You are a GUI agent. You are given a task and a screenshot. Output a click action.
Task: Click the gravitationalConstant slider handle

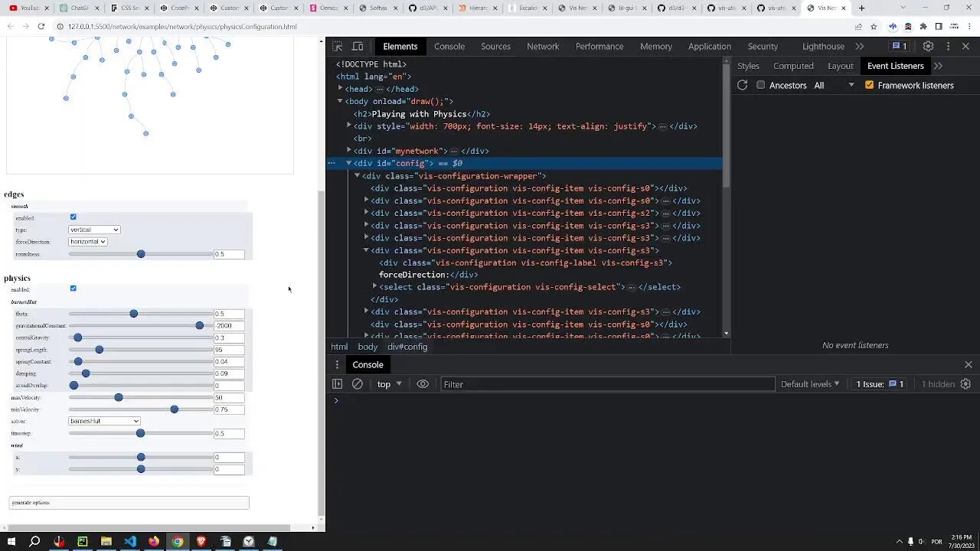(x=200, y=325)
